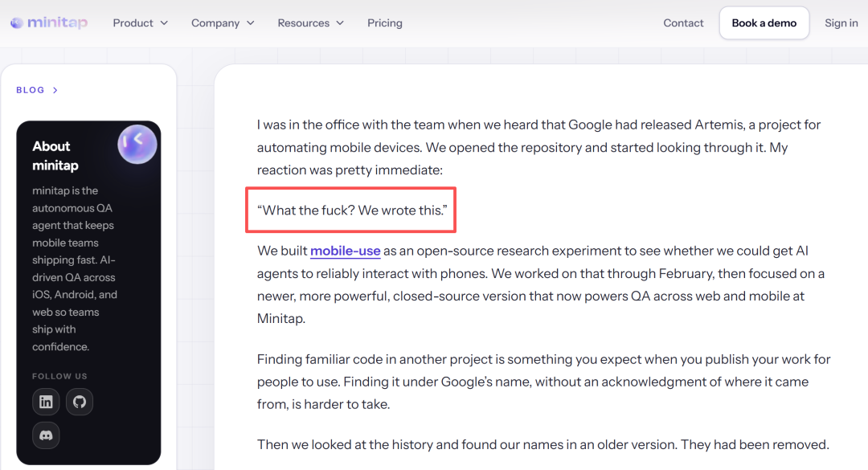Click the "About minitap" heading
Viewport: 868px width, 470px height.
(55, 156)
